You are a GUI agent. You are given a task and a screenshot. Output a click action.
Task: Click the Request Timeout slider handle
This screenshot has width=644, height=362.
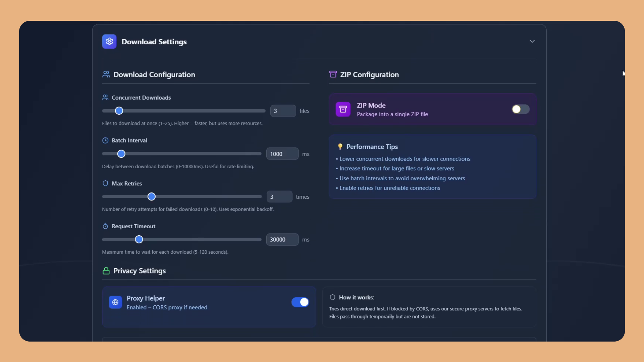point(139,239)
